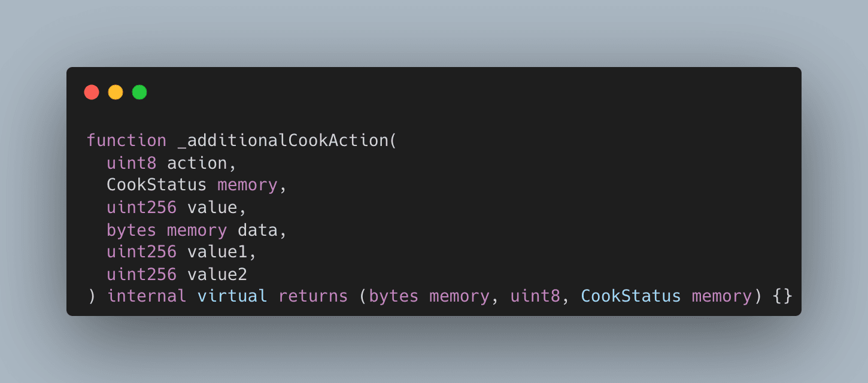Click the green maximize dot
Viewport: 868px width, 383px height.
click(139, 92)
